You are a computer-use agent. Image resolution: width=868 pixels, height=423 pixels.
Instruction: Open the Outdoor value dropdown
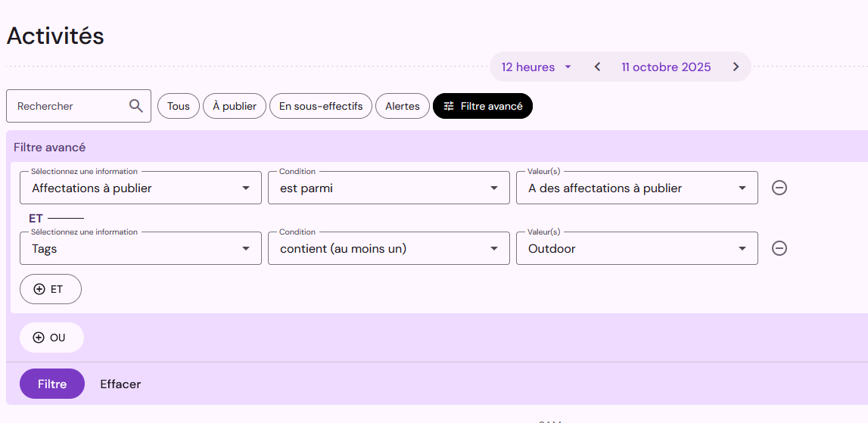[x=637, y=248]
